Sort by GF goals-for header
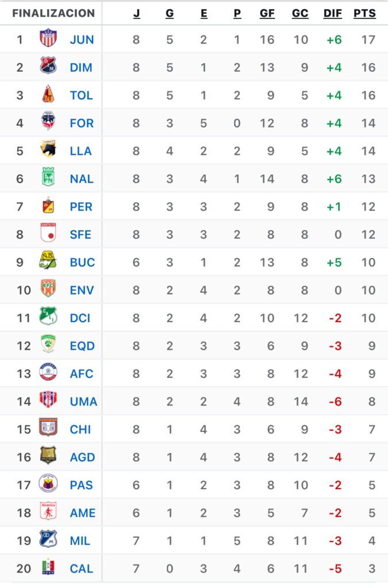 [267, 13]
